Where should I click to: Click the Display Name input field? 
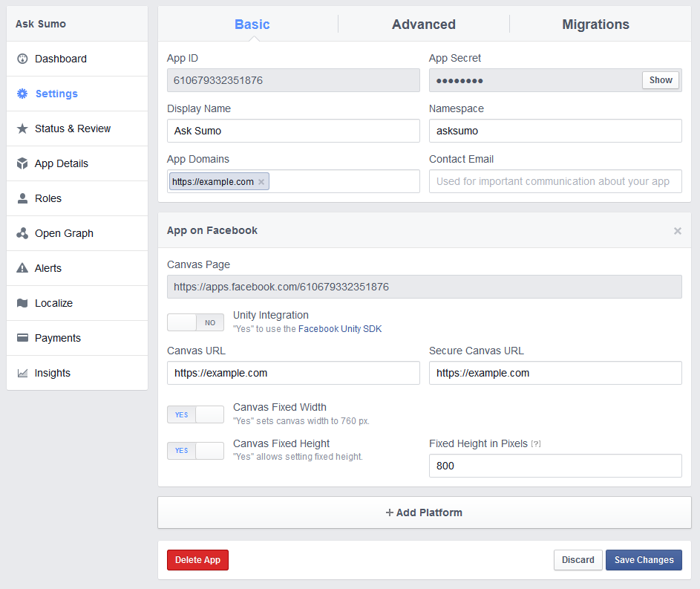point(293,131)
